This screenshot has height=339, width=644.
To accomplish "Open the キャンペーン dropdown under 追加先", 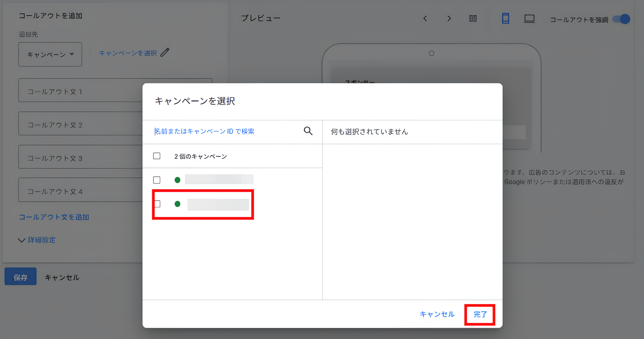I will [x=50, y=54].
